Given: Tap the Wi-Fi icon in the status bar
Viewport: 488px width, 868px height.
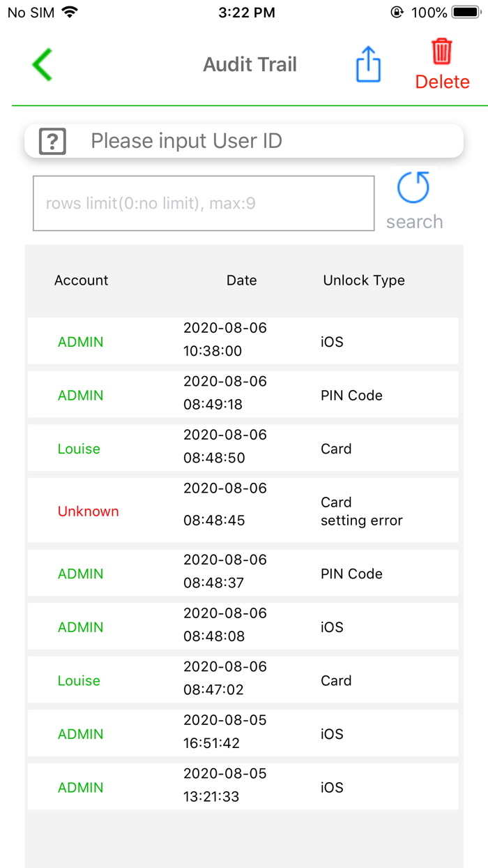Looking at the screenshot, I should click(69, 11).
